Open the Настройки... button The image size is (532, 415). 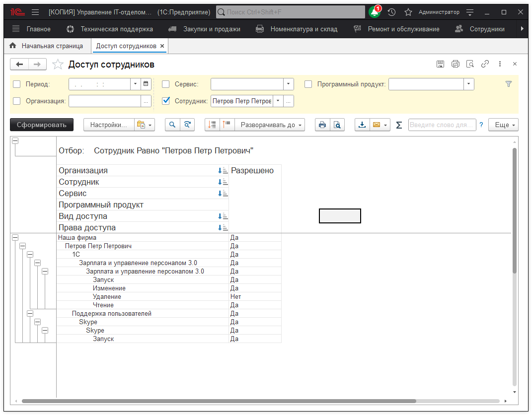[x=108, y=125]
